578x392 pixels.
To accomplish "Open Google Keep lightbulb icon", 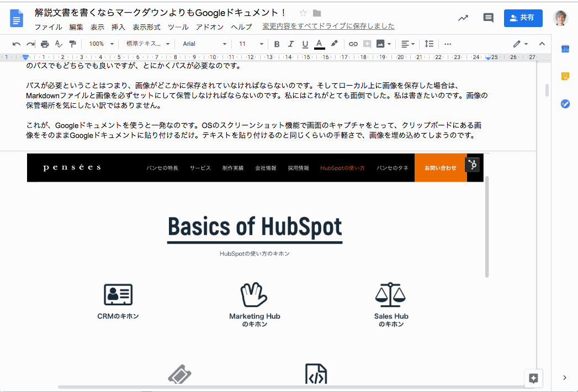I will 565,76.
